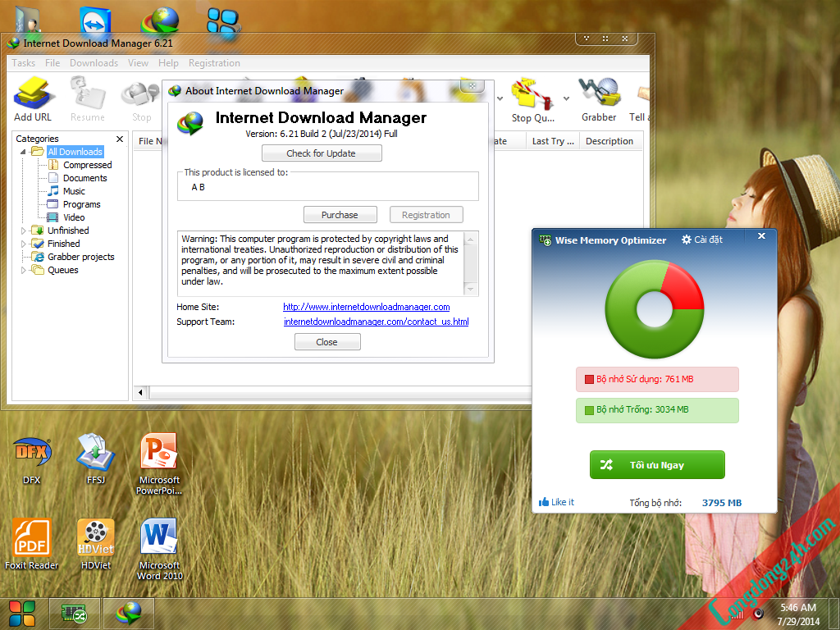Close the Wise Memory Optimizer window
The image size is (840, 630).
tap(761, 235)
